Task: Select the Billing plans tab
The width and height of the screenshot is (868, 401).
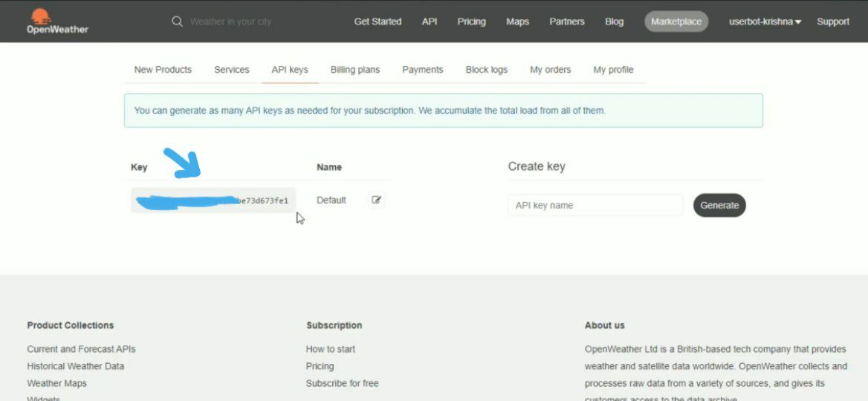Action: pos(355,70)
